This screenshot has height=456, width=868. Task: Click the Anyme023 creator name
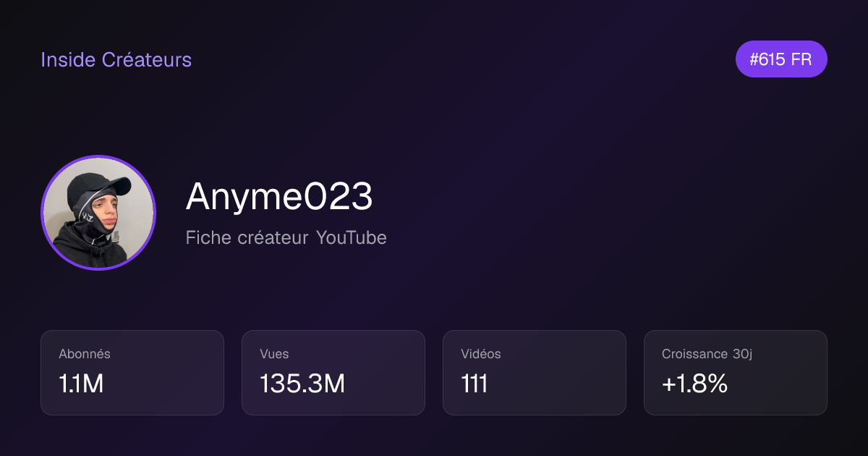[x=279, y=196]
